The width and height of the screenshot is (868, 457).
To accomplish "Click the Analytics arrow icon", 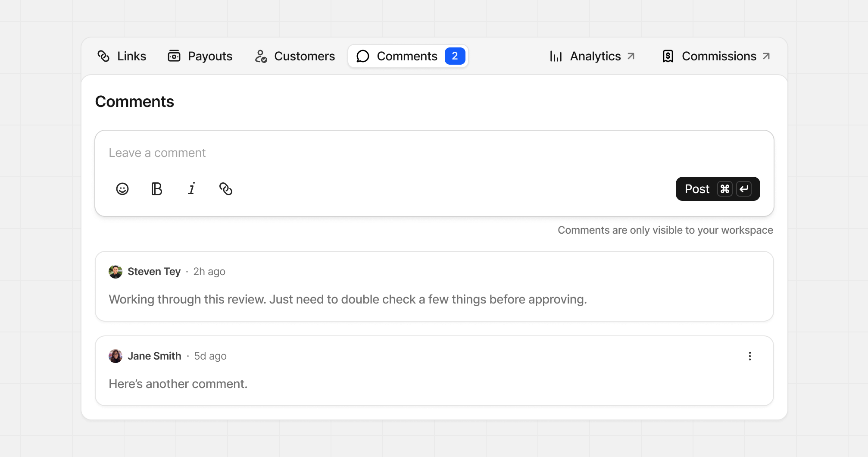I will (x=631, y=56).
